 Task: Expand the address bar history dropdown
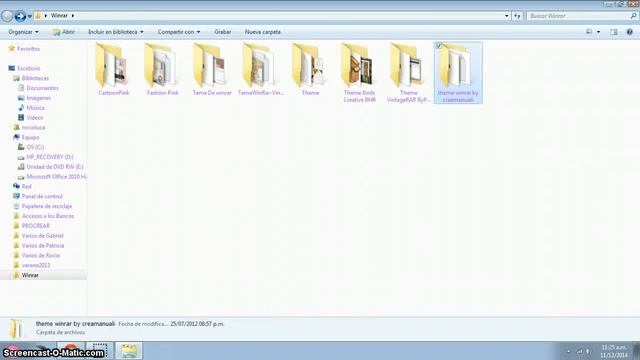click(x=507, y=16)
